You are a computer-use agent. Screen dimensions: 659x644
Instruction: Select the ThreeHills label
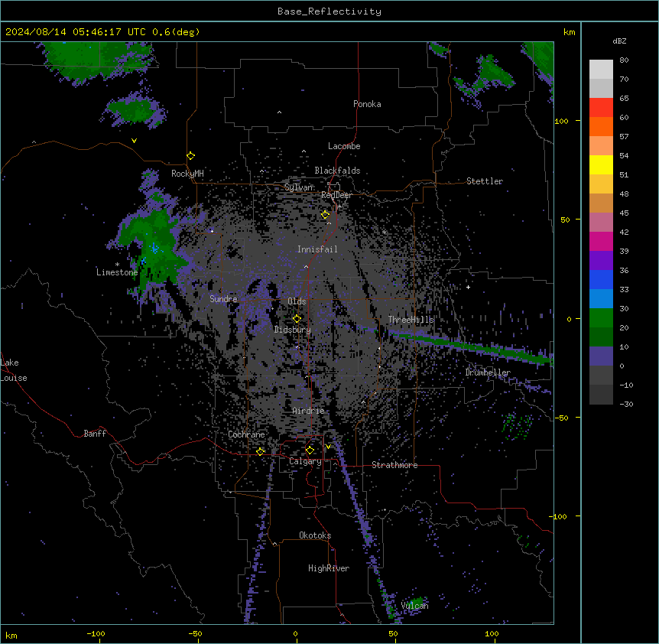pyautogui.click(x=411, y=320)
